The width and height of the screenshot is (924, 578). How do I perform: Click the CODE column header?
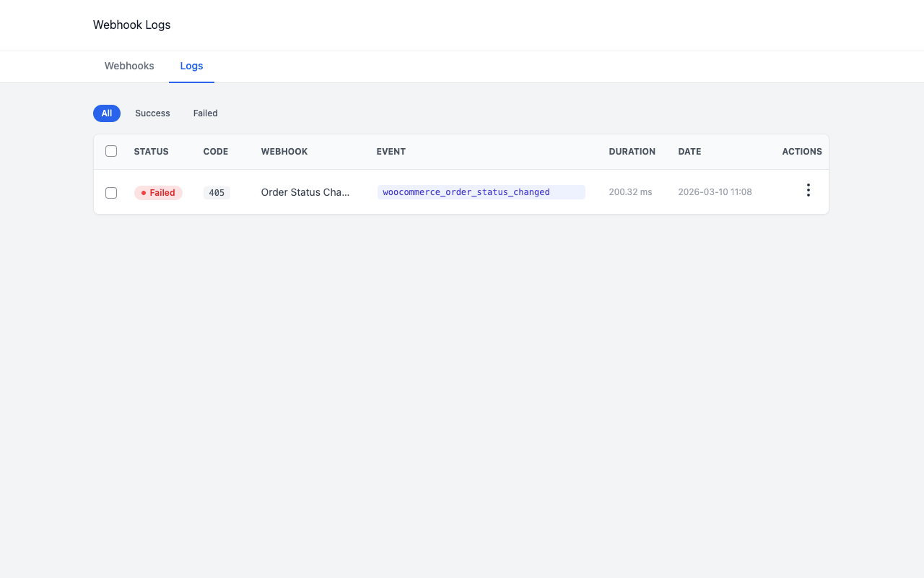(216, 152)
